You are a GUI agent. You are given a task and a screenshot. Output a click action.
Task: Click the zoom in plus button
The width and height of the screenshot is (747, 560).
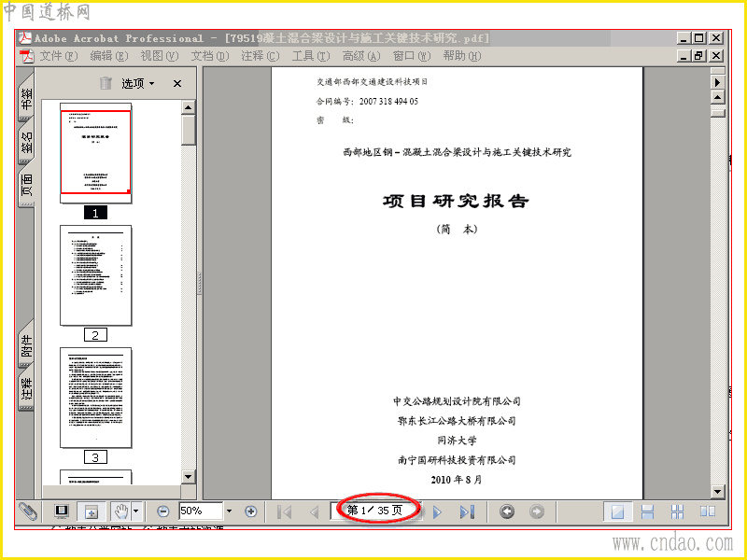(250, 511)
